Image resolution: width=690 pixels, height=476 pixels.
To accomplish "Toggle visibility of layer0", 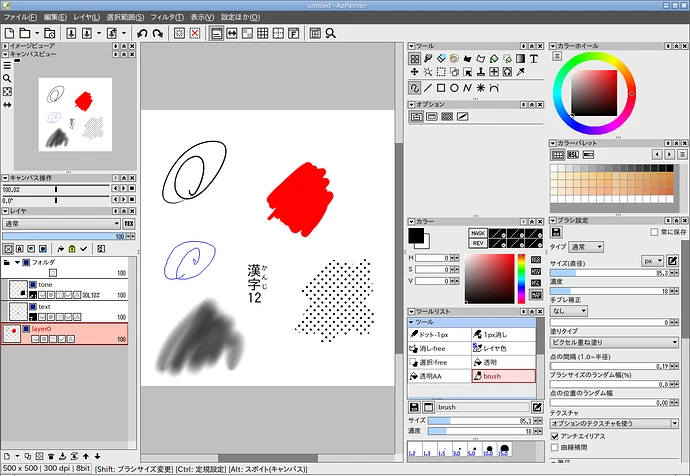I will 26,329.
